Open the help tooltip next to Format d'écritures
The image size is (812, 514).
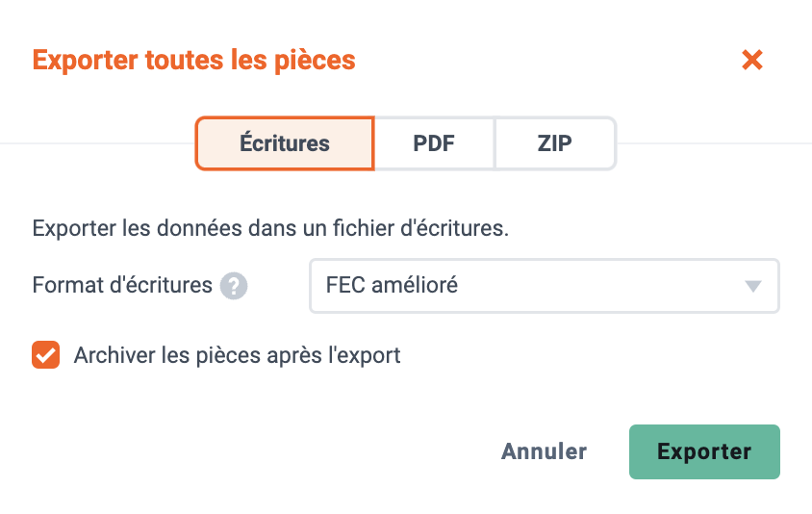234,286
